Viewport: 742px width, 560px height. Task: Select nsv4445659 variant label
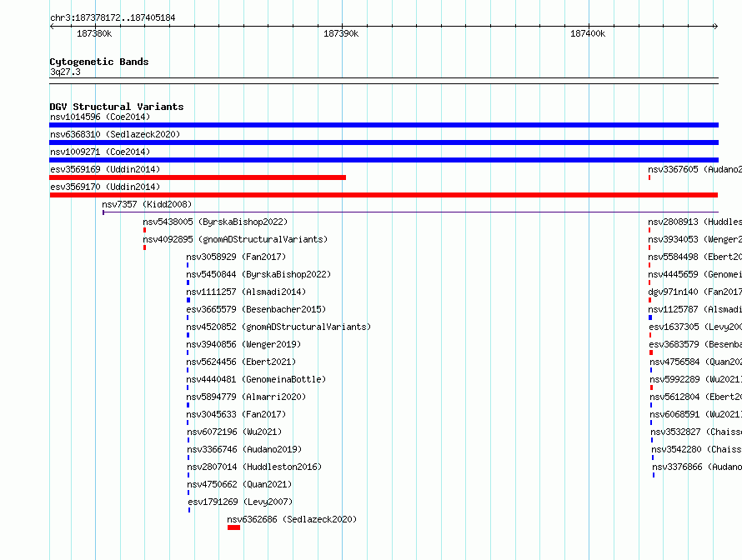point(694,274)
